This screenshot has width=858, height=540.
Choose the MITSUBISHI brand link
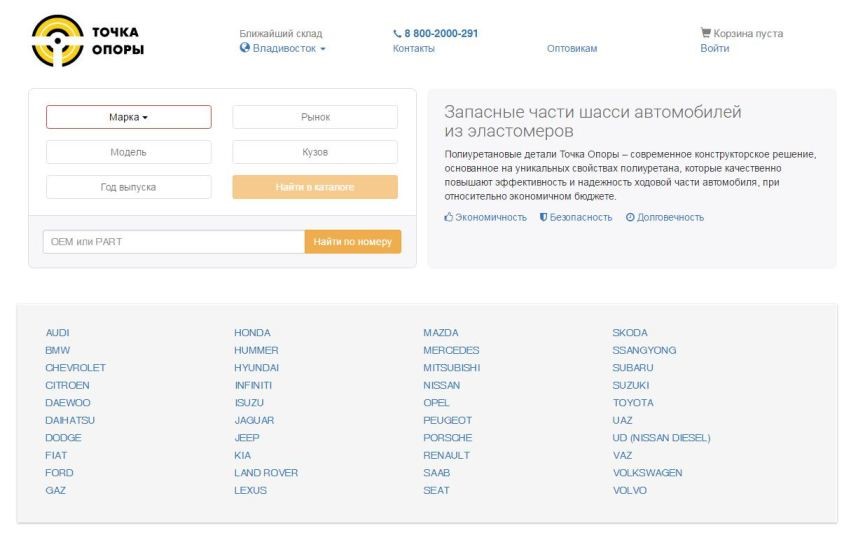(x=451, y=368)
